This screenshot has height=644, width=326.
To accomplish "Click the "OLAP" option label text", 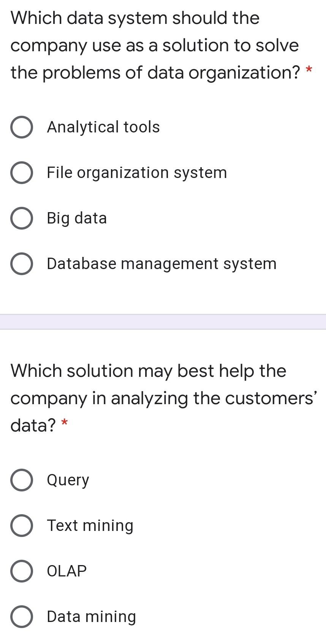I will click(66, 571).
